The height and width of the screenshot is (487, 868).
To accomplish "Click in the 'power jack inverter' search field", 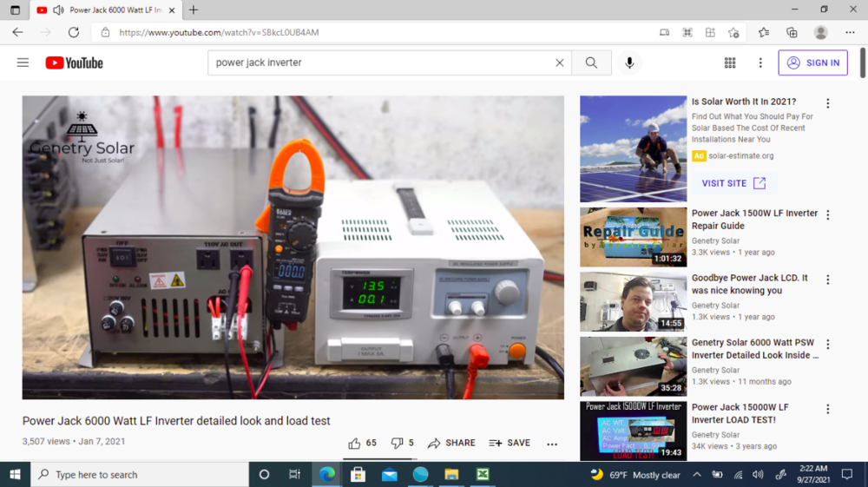I will (382, 63).
